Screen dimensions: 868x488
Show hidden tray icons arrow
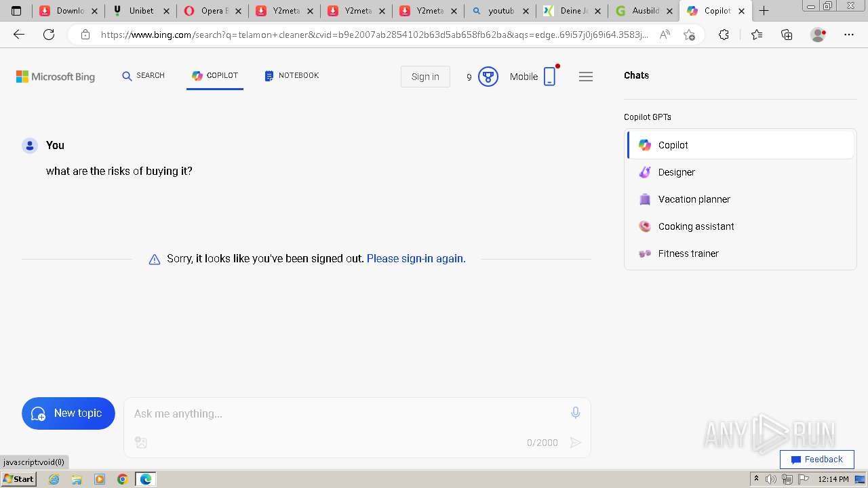[x=756, y=479]
